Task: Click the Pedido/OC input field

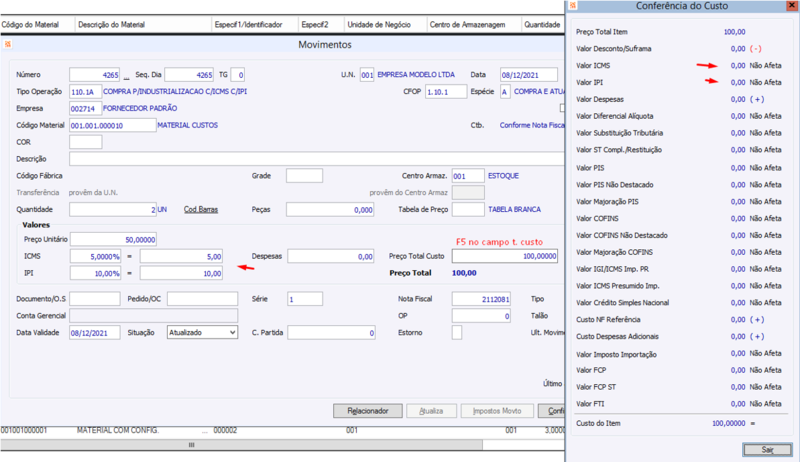Action: point(203,299)
